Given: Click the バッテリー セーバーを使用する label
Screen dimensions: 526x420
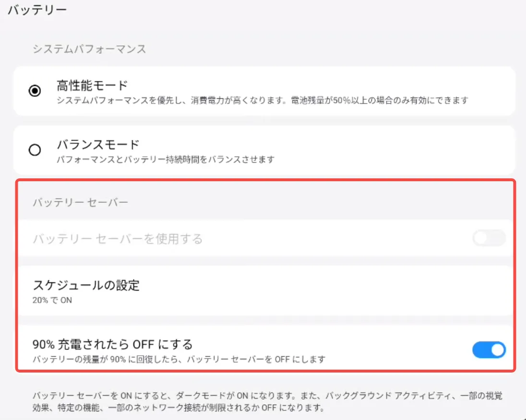Looking at the screenshot, I should [x=118, y=238].
